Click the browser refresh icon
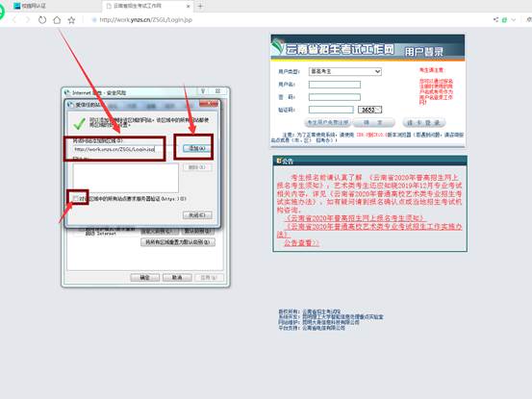Screen dimensions: 532x399 pyautogui.click(x=42, y=20)
